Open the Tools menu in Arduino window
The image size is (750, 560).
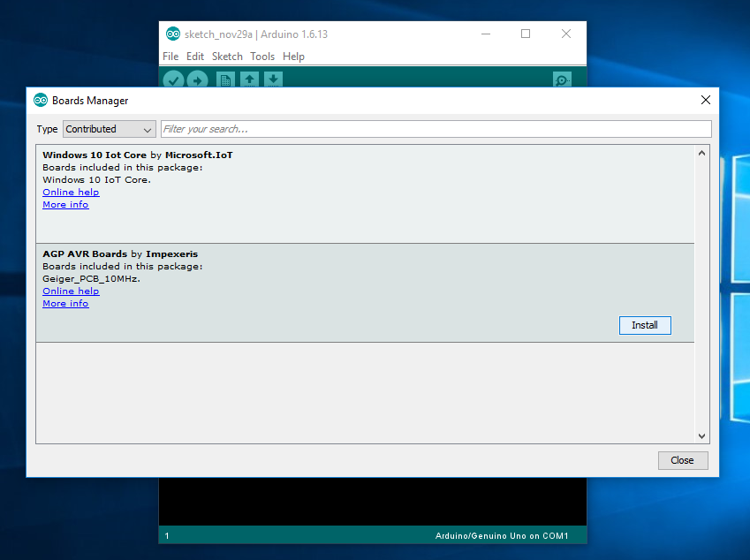click(x=262, y=57)
